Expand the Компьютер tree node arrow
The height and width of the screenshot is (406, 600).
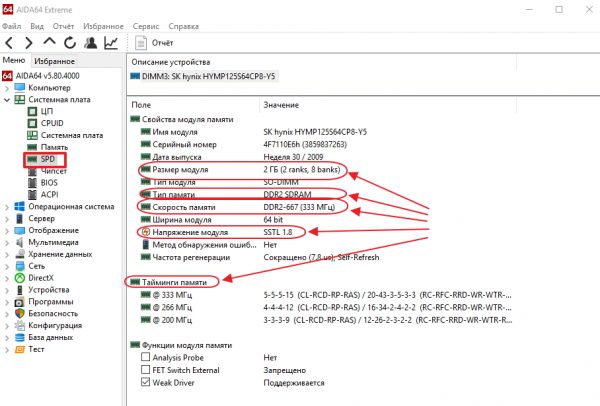7,88
